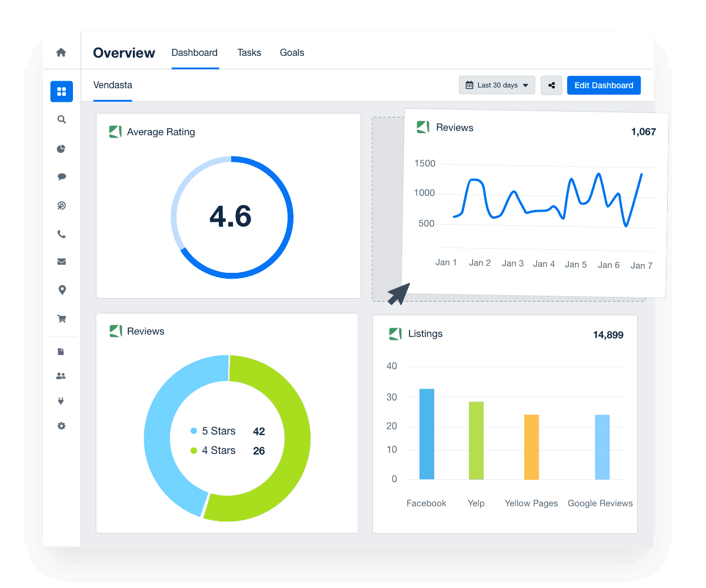This screenshot has height=588, width=706.
Task: Click the home icon above the sidebar
Action: [61, 52]
